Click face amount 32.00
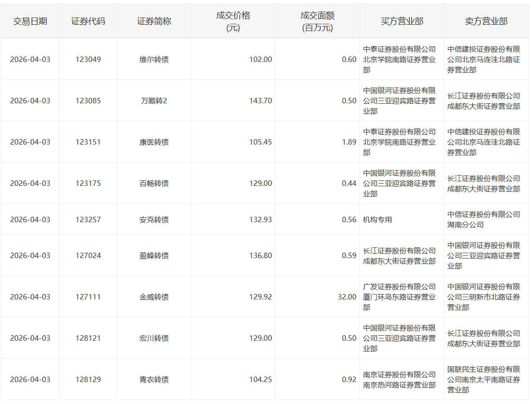This screenshot has height=404, width=532. point(347,297)
